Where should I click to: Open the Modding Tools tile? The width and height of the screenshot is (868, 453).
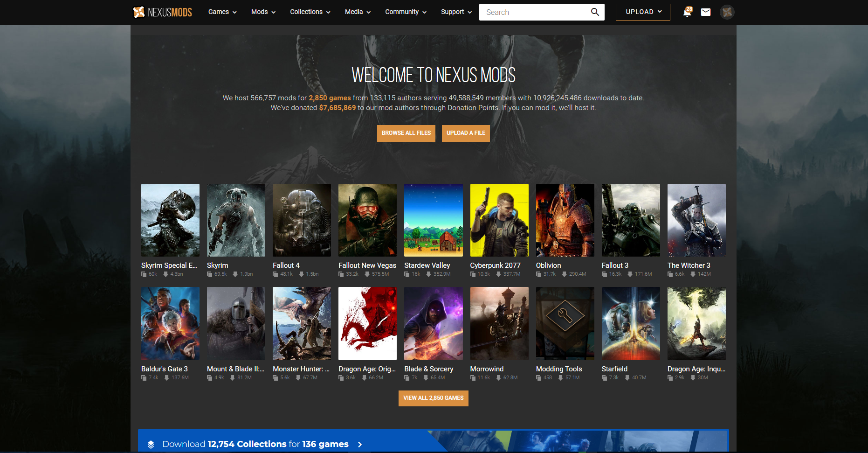point(565,323)
